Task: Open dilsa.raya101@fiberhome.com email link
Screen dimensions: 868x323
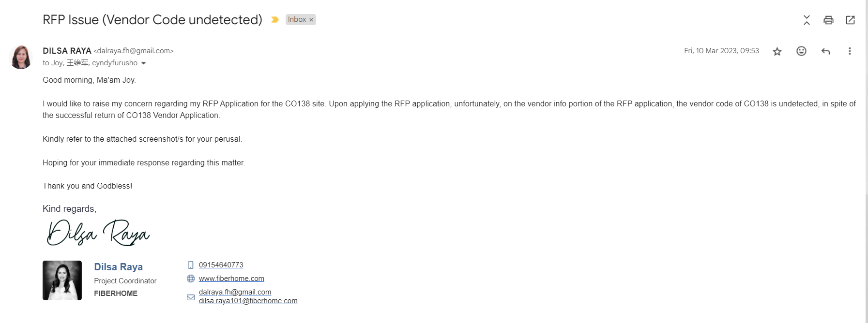Action: coord(248,301)
